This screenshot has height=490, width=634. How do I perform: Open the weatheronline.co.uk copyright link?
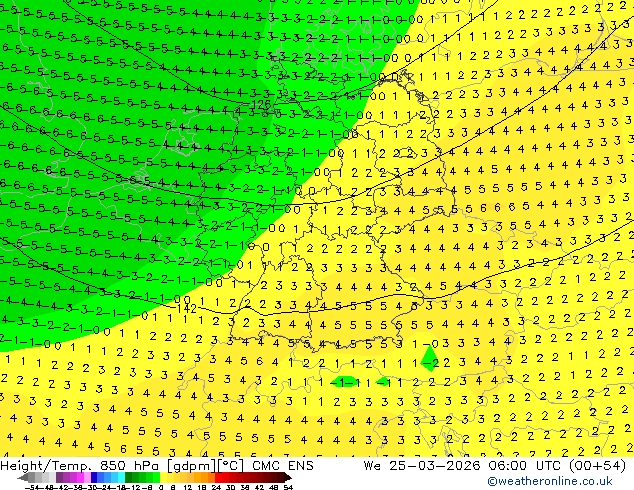tap(549, 481)
